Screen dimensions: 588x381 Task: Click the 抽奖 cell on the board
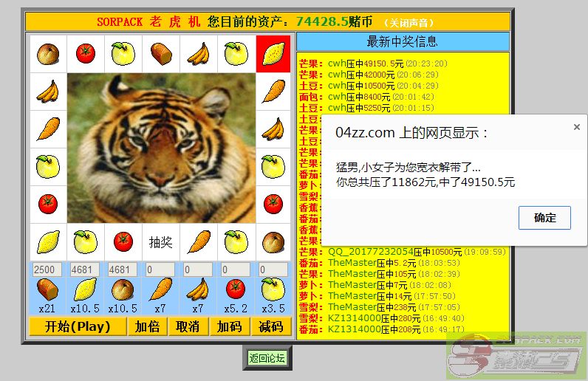coord(160,241)
